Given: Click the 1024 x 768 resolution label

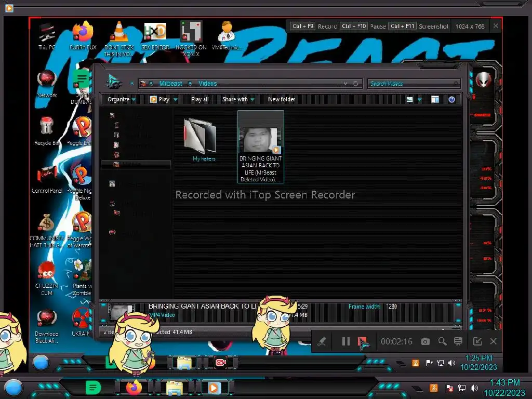Looking at the screenshot, I should (470, 26).
